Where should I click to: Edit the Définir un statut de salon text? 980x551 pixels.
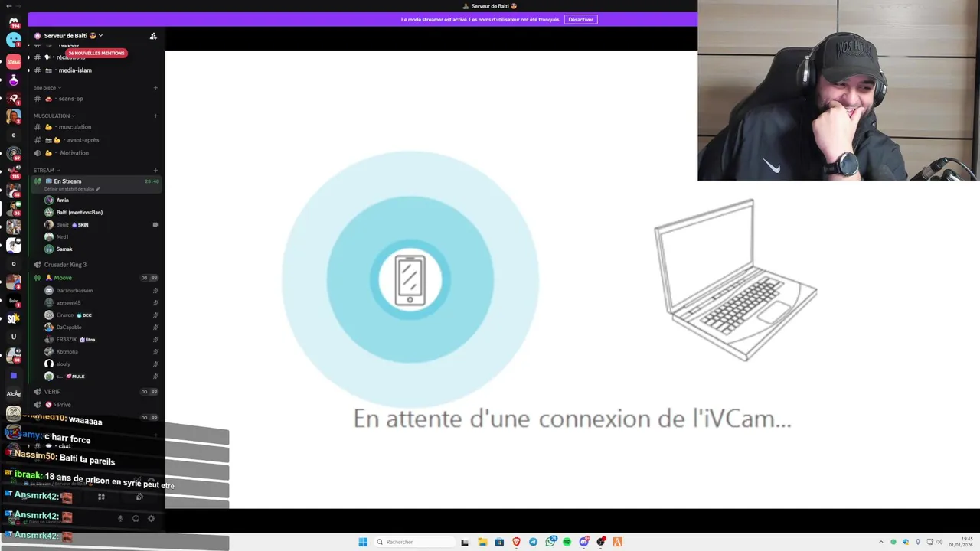pos(72,189)
